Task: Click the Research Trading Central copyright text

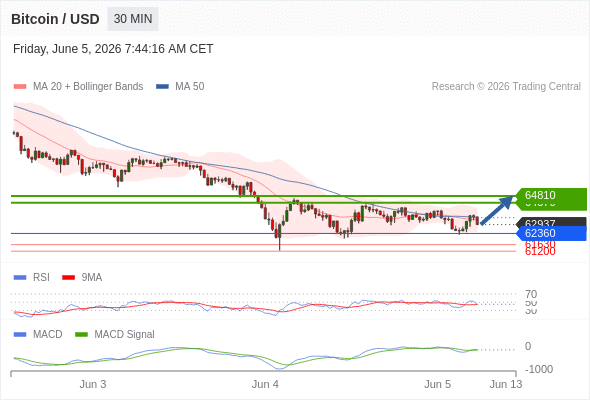Action: click(x=506, y=87)
